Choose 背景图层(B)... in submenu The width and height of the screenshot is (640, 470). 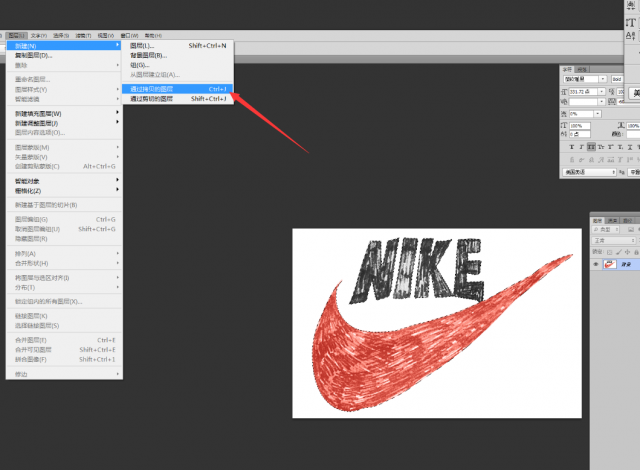click(x=178, y=55)
